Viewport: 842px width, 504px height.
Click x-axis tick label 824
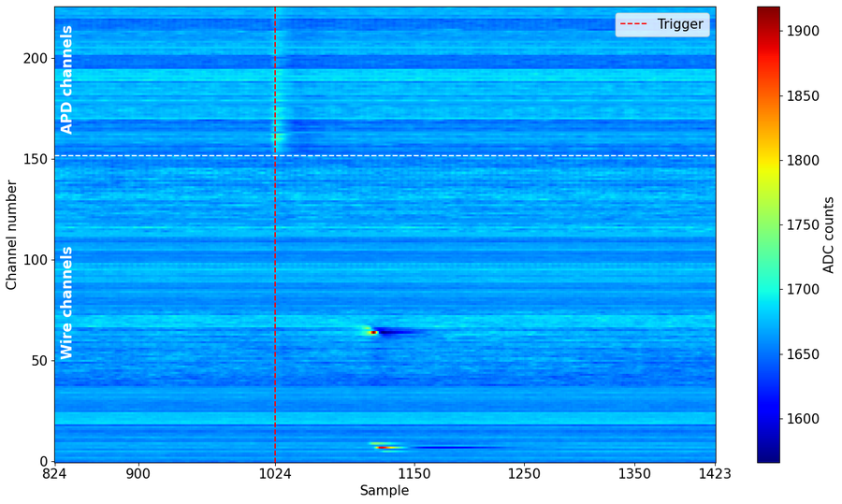coord(55,474)
